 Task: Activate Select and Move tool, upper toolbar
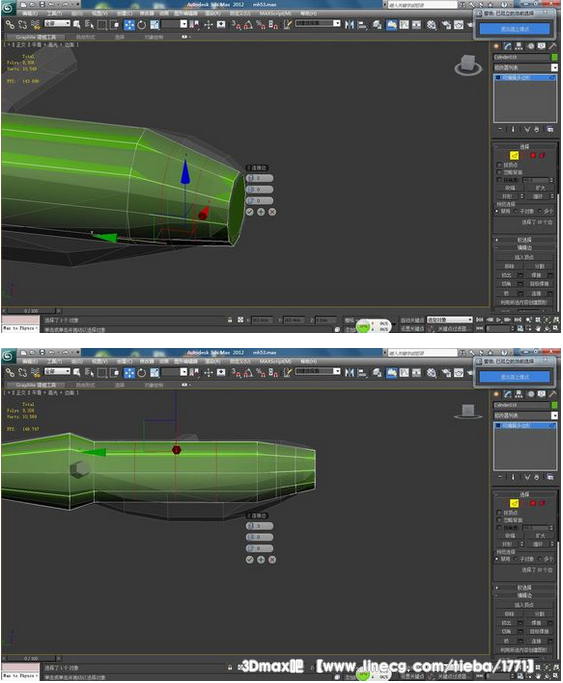point(129,25)
